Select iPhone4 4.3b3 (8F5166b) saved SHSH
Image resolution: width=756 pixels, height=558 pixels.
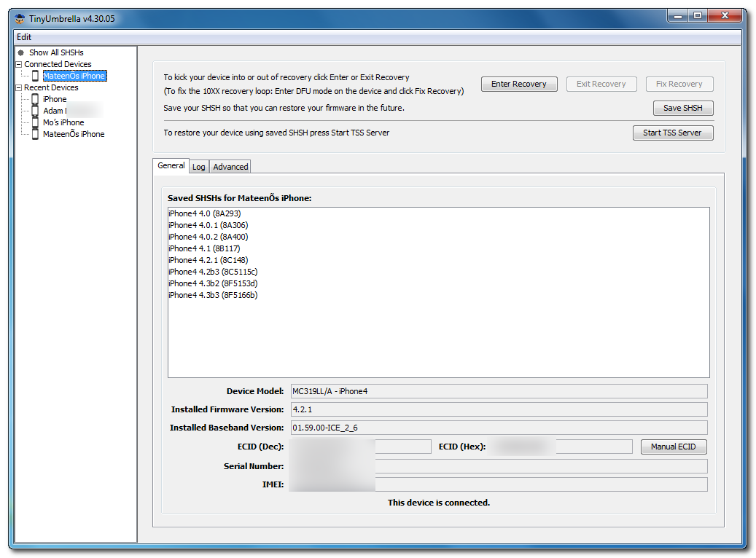pos(212,295)
